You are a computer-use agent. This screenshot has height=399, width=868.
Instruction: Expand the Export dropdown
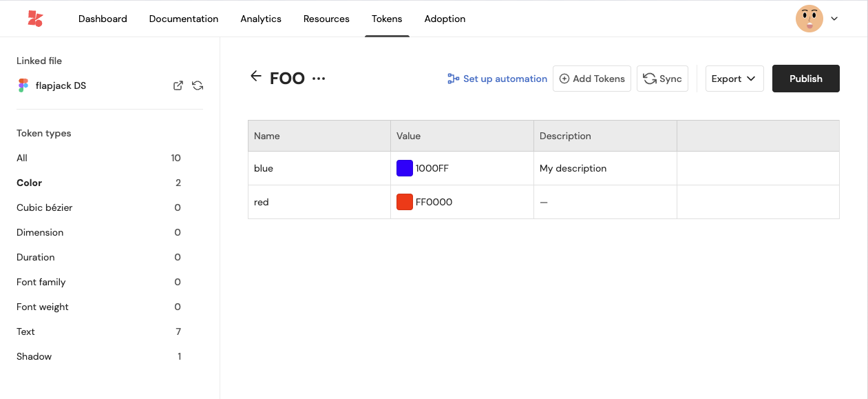coord(734,79)
